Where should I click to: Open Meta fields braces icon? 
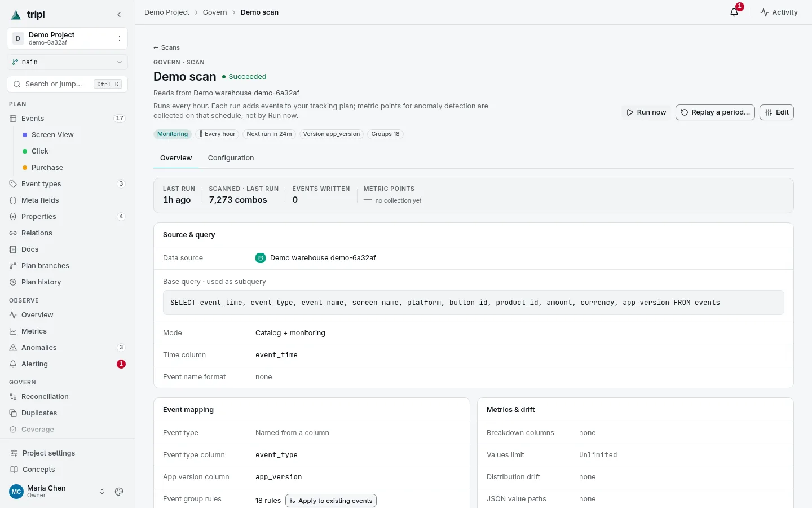coord(13,200)
